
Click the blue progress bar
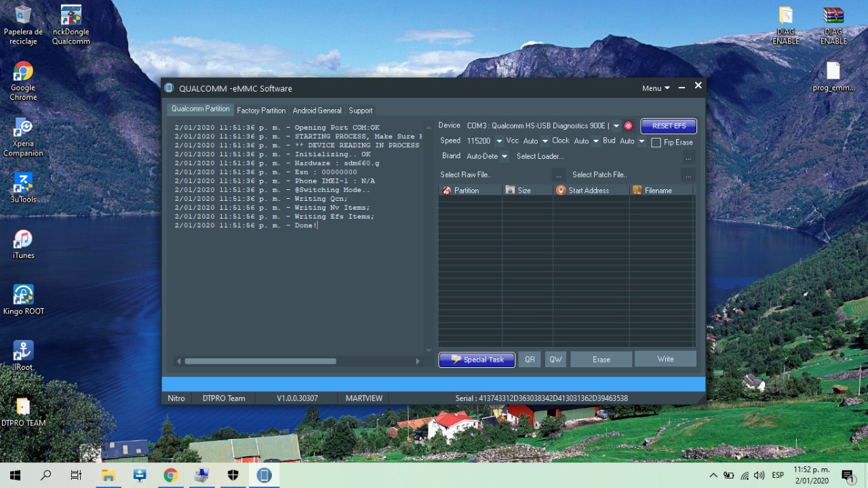(x=433, y=383)
